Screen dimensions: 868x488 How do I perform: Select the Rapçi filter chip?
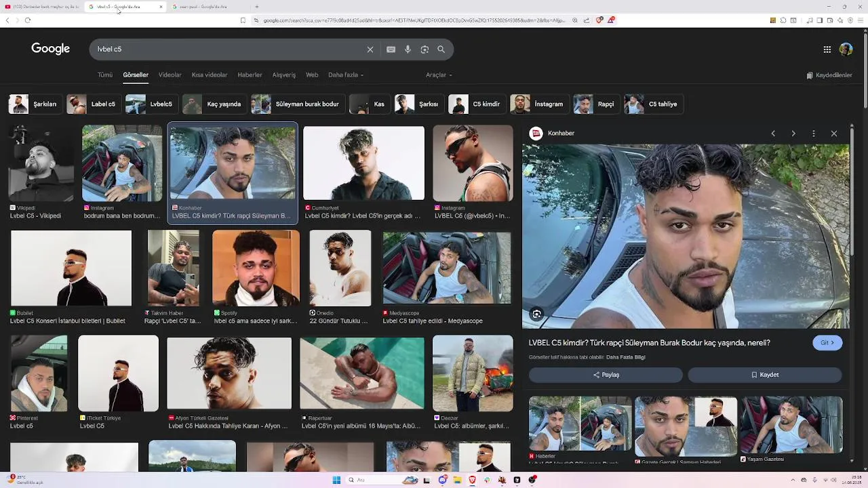[x=595, y=104]
